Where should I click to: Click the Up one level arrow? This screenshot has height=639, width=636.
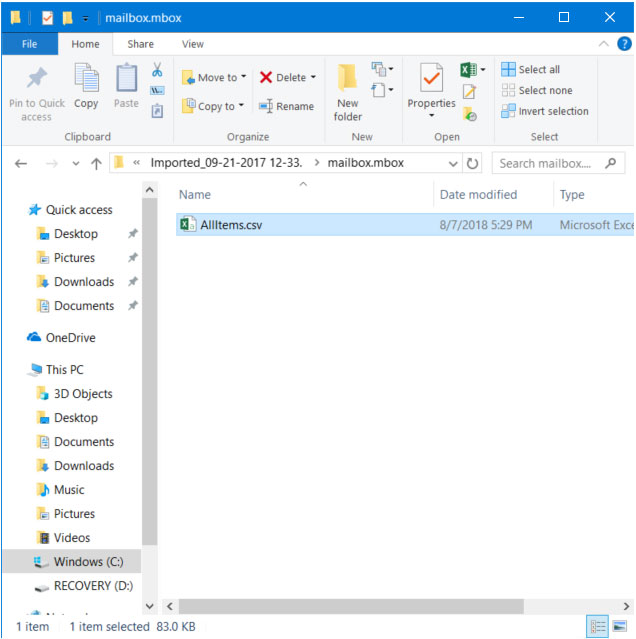tap(96, 164)
